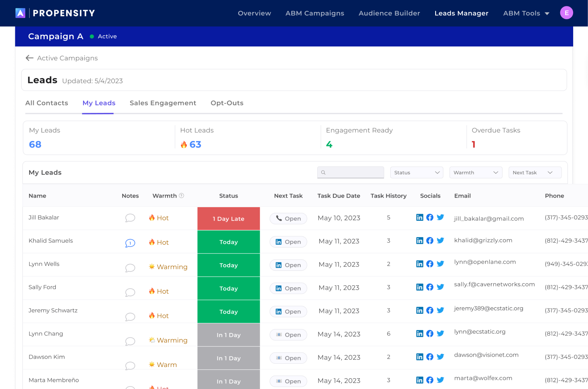Screen dimensions: 588x389
Task: Click the Propensity logo icon
Action: coord(20,13)
